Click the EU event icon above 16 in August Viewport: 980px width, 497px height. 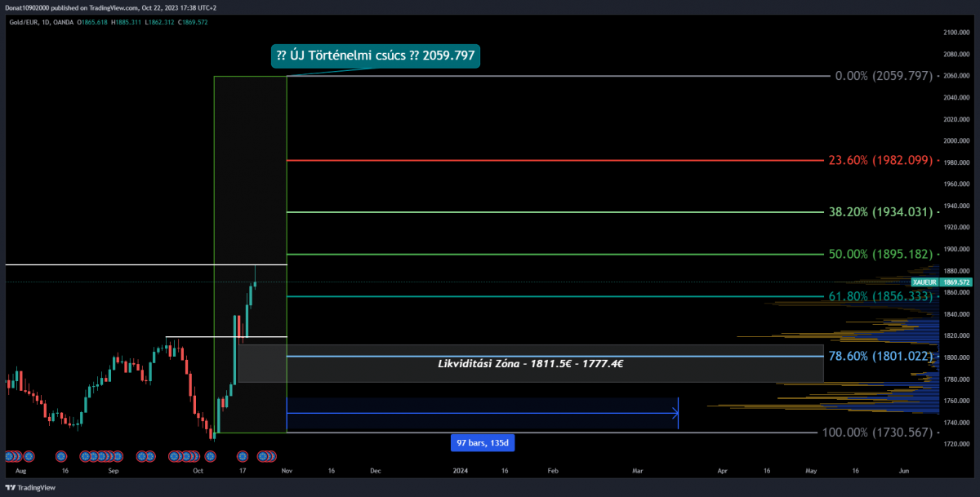click(x=60, y=455)
